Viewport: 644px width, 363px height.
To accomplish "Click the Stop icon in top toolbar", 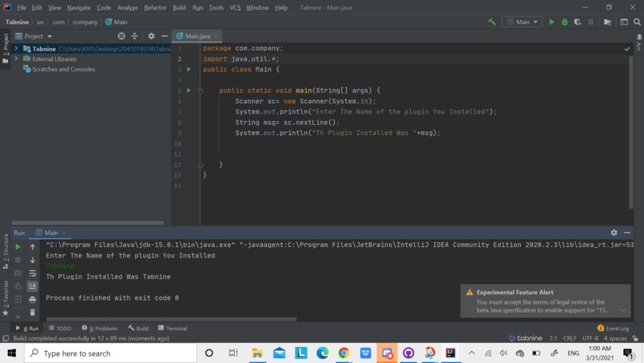I will tap(590, 22).
